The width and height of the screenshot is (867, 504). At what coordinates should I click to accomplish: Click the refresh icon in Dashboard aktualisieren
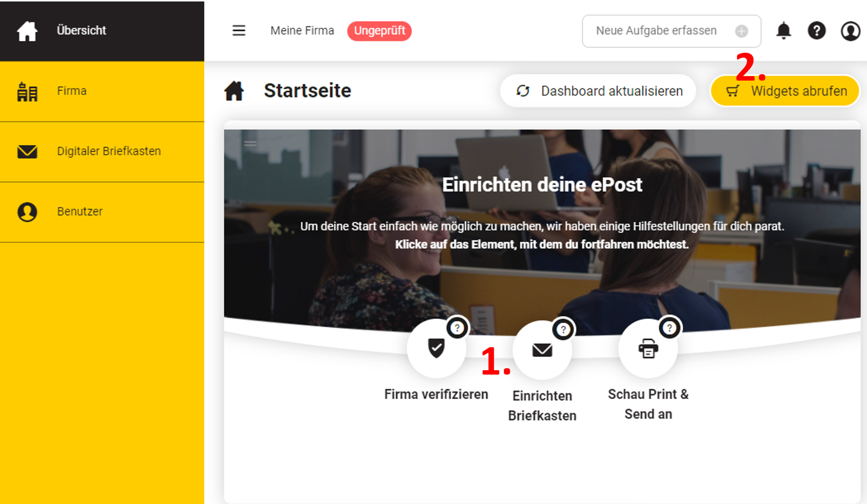523,91
